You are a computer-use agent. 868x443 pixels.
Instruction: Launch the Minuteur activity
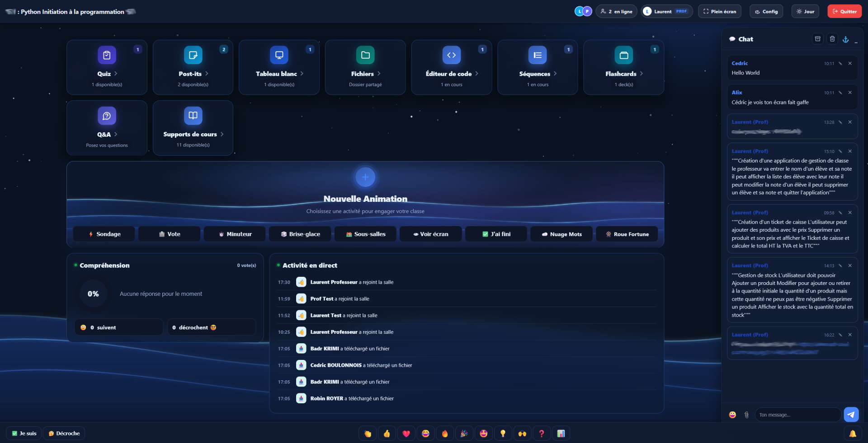point(235,234)
